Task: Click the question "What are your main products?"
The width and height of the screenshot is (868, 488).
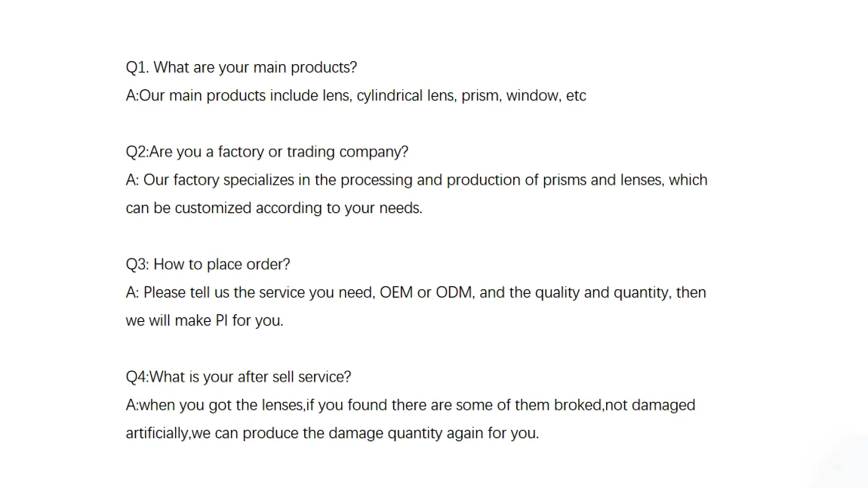Action: pos(242,67)
